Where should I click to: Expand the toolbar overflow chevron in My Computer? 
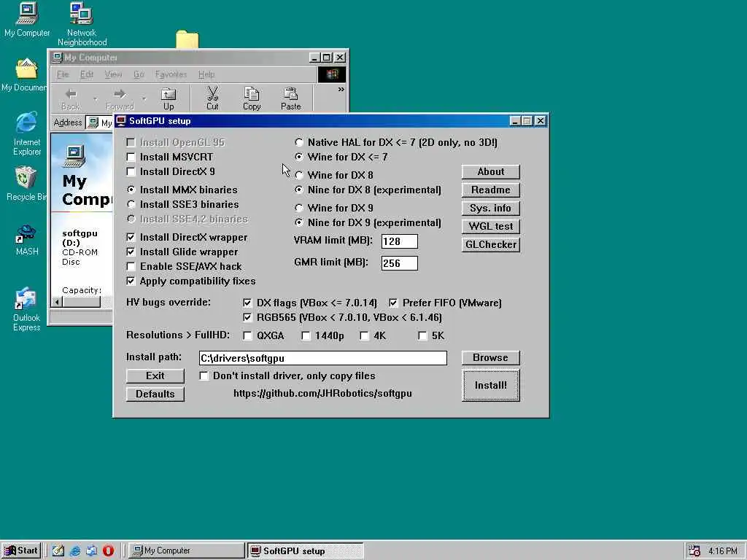tap(341, 89)
